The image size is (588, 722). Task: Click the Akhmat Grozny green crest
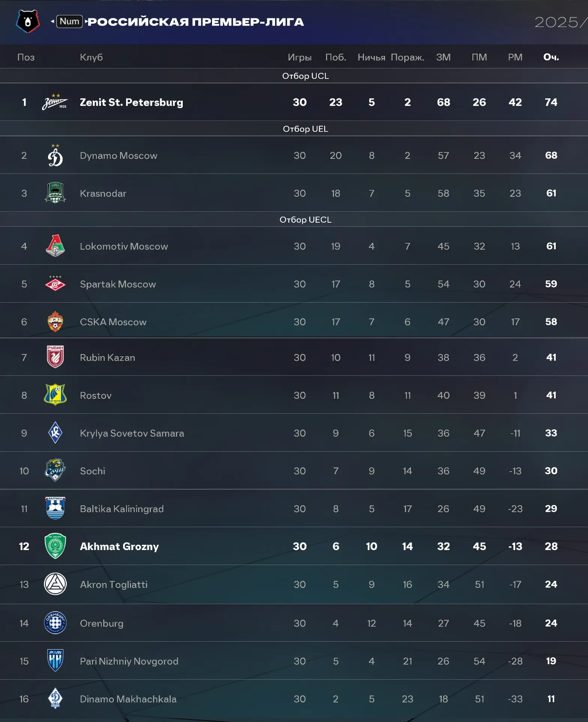pyautogui.click(x=55, y=546)
